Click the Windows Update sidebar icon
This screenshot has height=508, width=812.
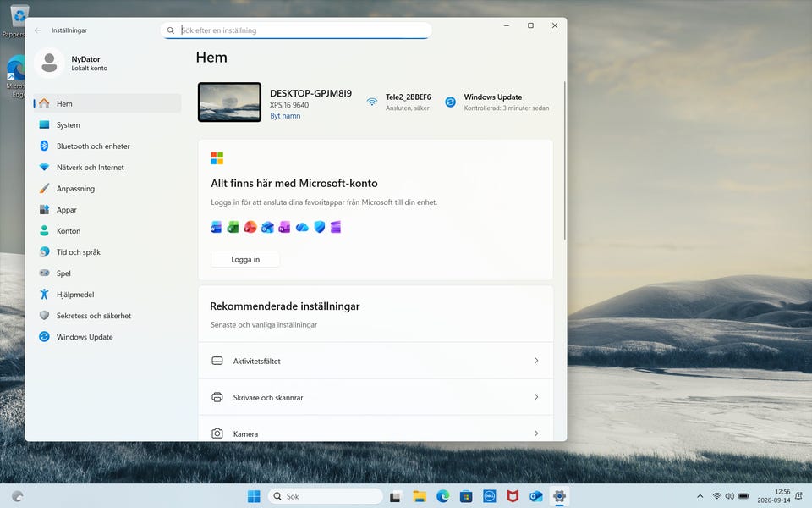[45, 337]
